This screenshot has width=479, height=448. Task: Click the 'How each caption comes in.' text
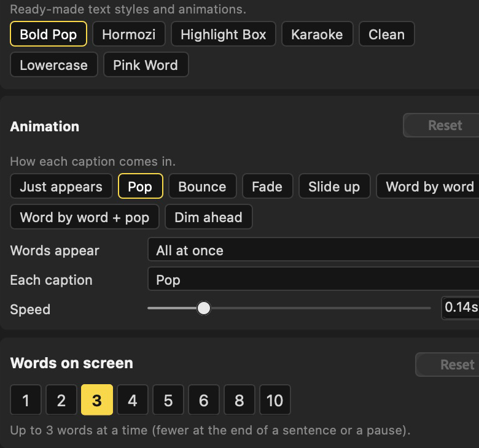[x=93, y=161]
